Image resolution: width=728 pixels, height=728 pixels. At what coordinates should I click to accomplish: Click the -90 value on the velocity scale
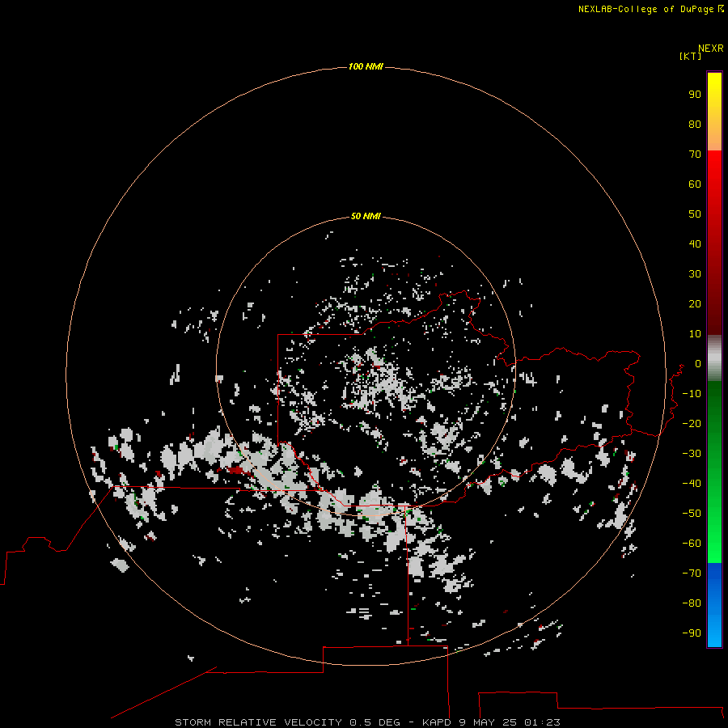pos(692,633)
